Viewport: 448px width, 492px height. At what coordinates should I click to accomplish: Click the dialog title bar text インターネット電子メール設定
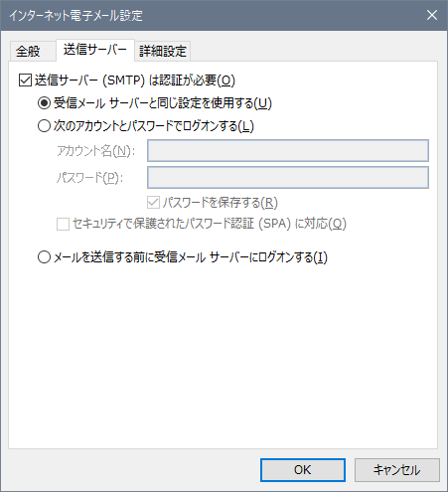pyautogui.click(x=75, y=16)
